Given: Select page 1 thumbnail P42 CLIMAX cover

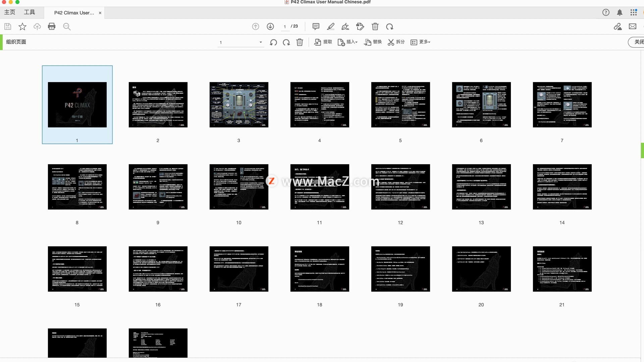Looking at the screenshot, I should tap(77, 105).
